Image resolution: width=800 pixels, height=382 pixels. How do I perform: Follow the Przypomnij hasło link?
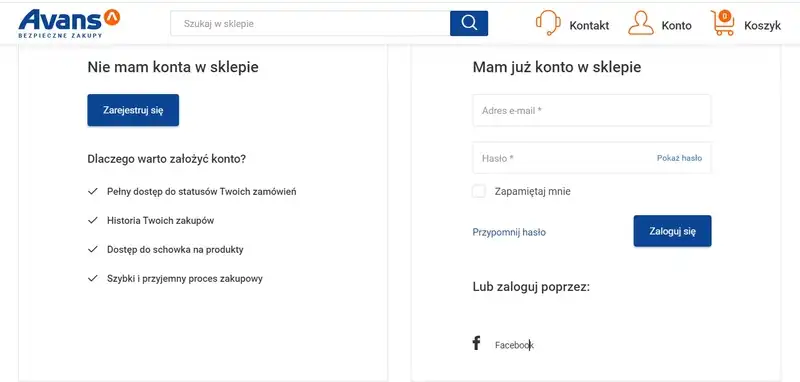509,233
